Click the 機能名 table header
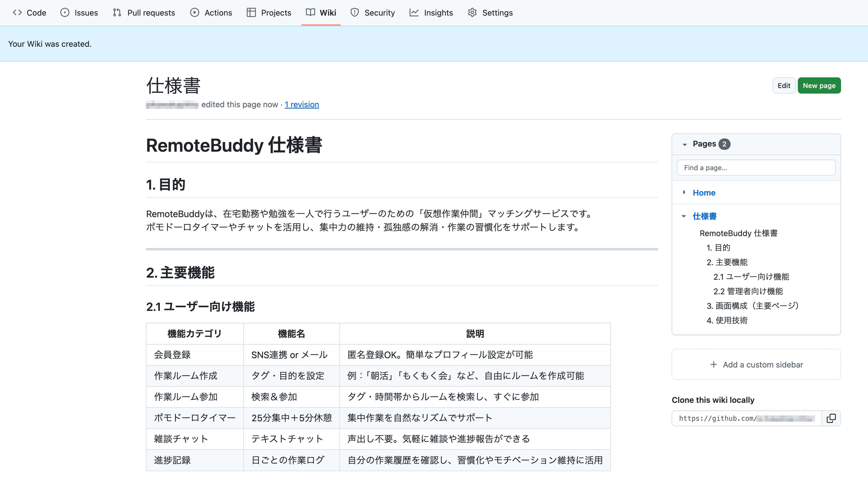Screen dimensions: 868x481 (x=291, y=333)
